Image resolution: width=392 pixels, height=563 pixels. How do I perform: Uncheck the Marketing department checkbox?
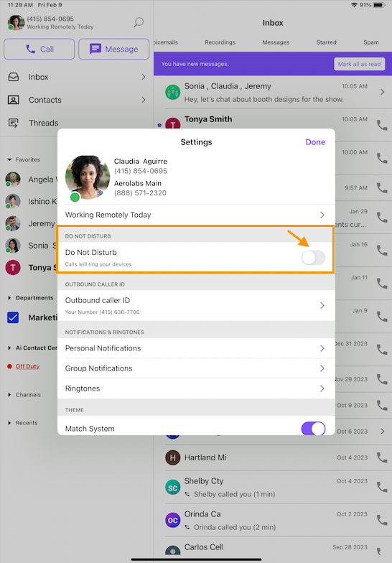(x=13, y=317)
